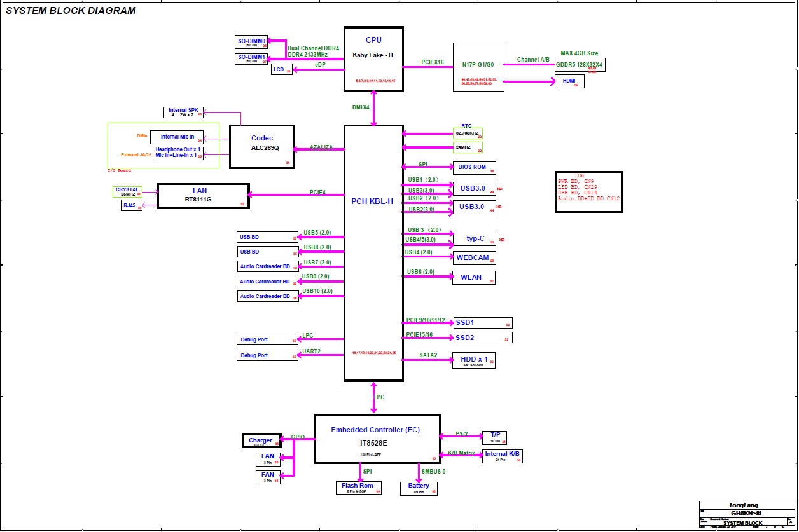Select the T/P touchpad block

(x=495, y=437)
